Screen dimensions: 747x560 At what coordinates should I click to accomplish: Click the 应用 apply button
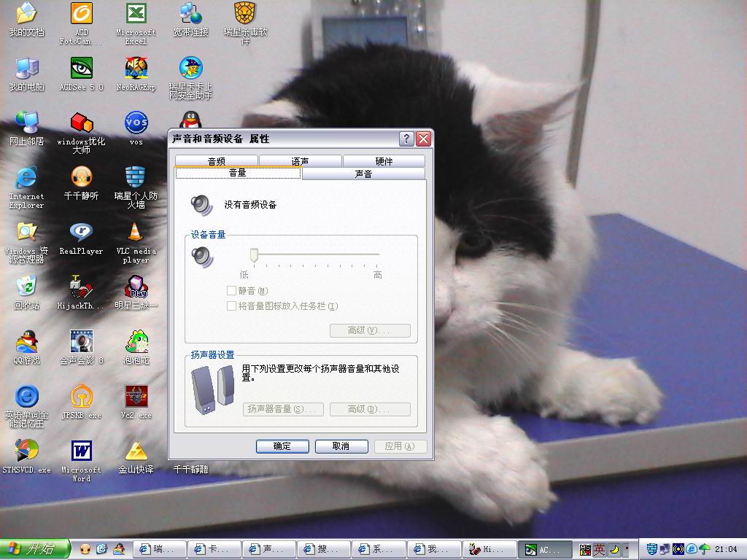tap(400, 446)
